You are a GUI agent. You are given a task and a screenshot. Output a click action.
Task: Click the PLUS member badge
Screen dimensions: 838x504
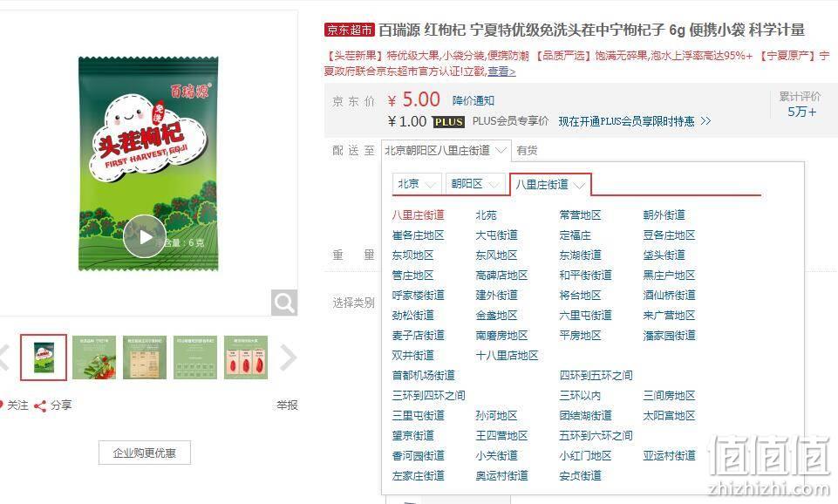tap(448, 122)
